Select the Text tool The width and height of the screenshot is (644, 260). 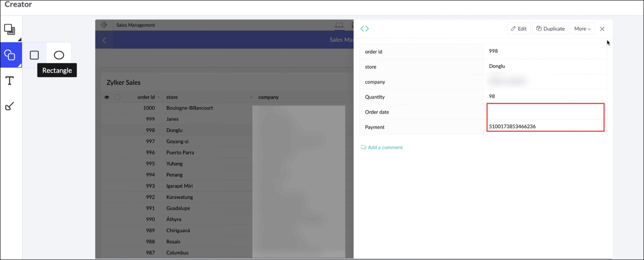(x=9, y=80)
